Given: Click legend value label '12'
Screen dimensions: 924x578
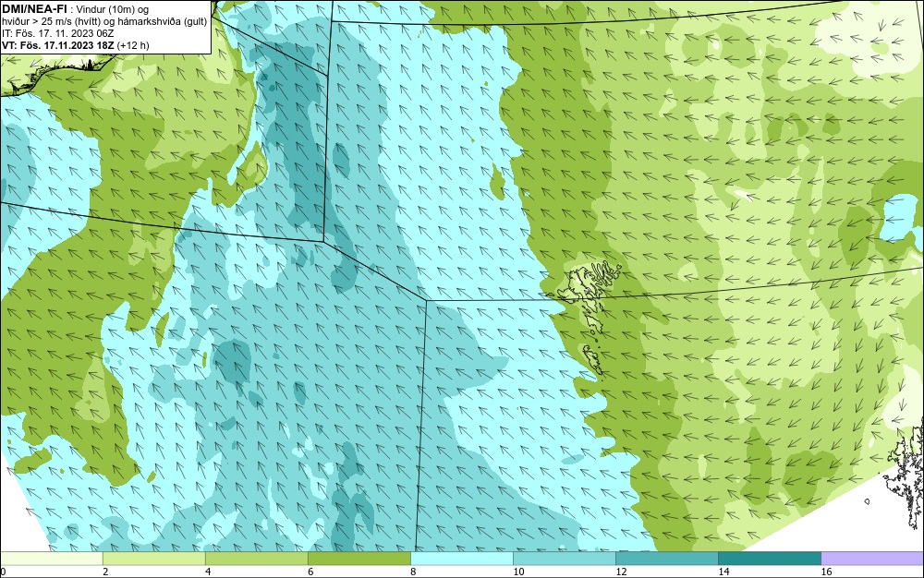Looking at the screenshot, I should pos(621,572).
